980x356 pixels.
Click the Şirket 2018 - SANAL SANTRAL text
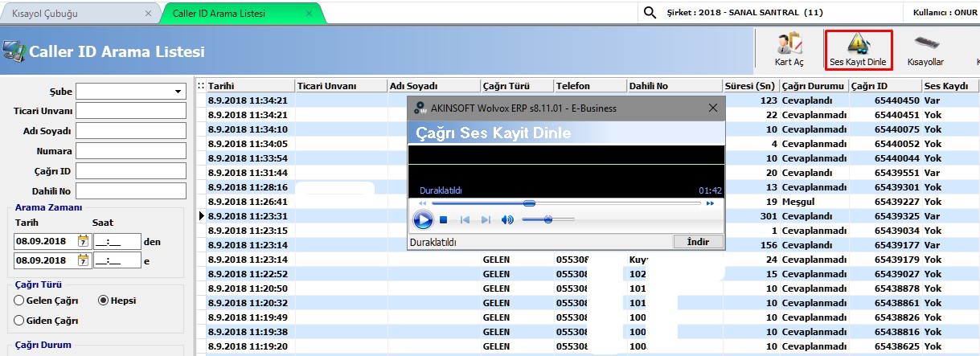click(745, 13)
